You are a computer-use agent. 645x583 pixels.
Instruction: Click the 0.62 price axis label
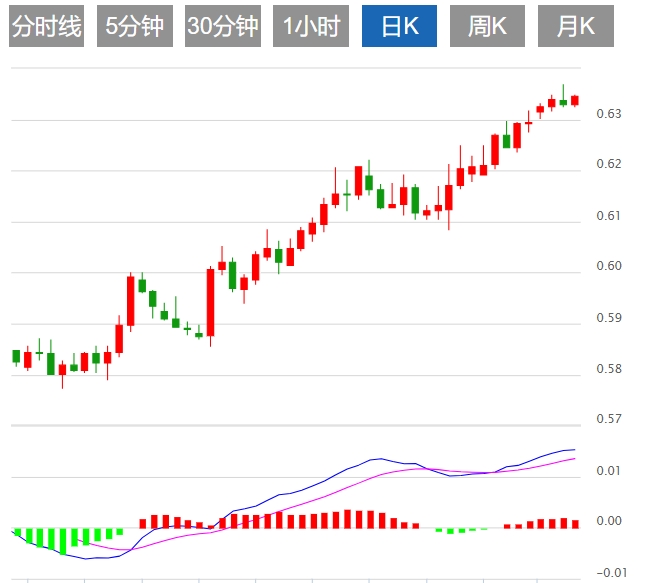[608, 164]
